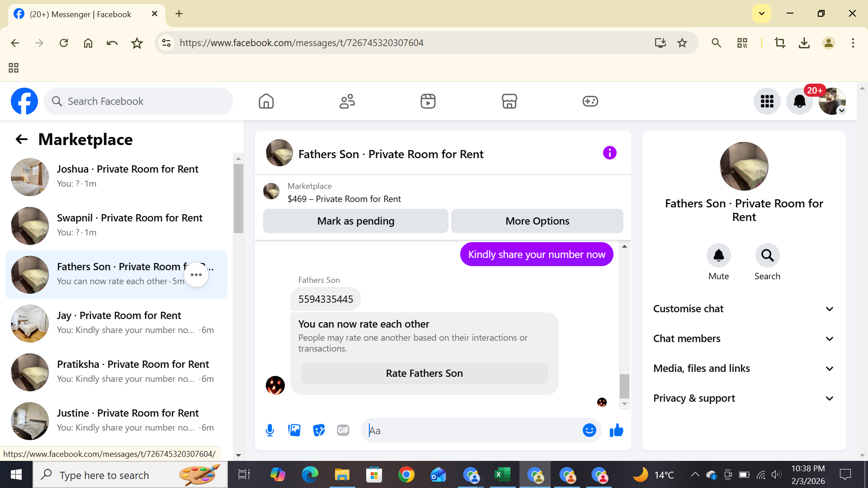Click the Rate Fathers Son button
The image size is (868, 488).
coord(424,373)
